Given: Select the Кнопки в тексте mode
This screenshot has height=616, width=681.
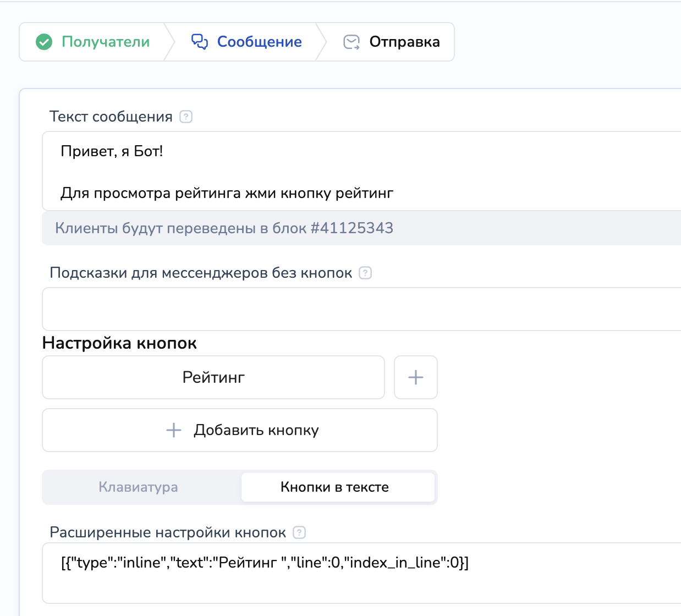Looking at the screenshot, I should point(334,487).
